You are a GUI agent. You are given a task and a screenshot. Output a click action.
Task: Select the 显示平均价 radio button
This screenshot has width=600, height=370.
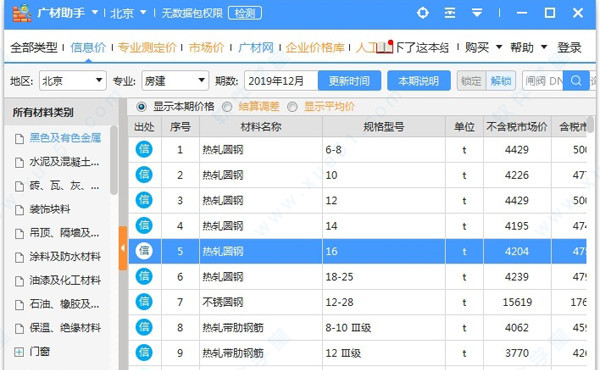point(292,107)
